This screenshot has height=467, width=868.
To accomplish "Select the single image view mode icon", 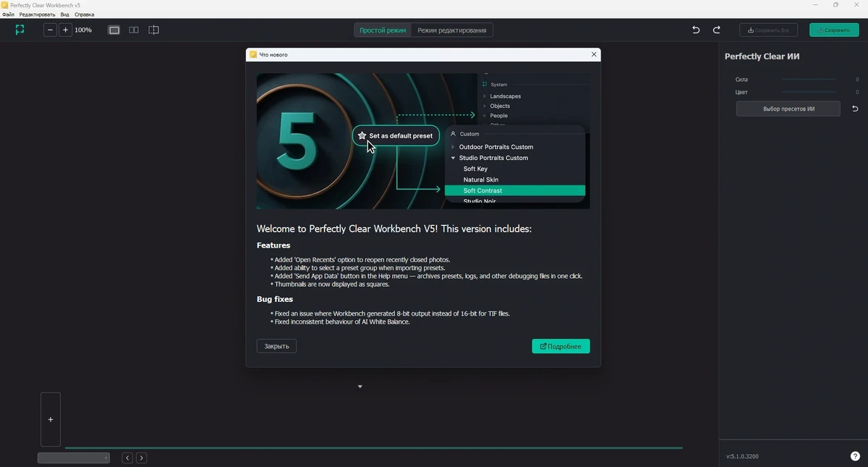I will pyautogui.click(x=114, y=30).
